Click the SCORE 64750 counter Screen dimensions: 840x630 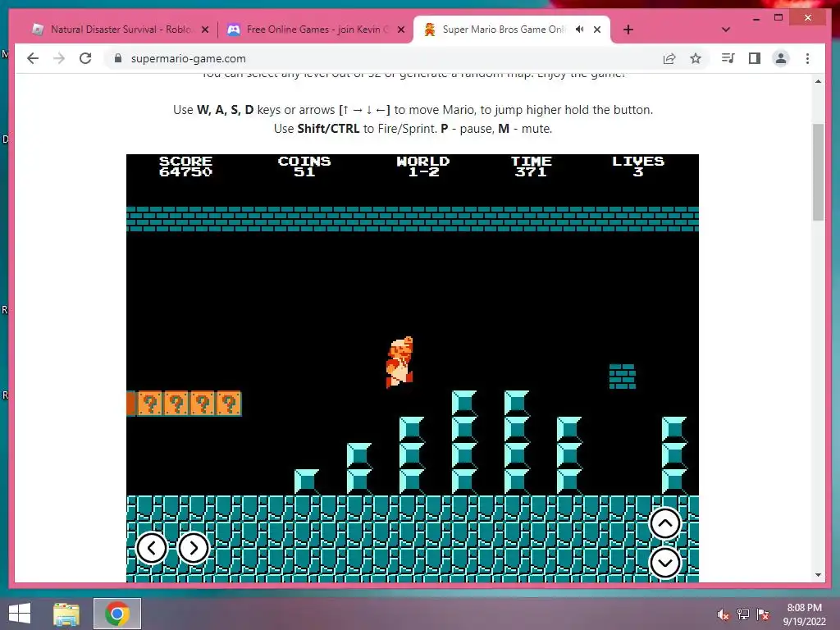185,166
